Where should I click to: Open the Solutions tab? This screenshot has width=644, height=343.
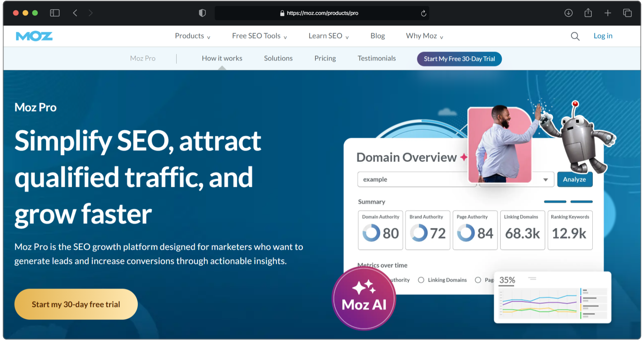point(278,59)
